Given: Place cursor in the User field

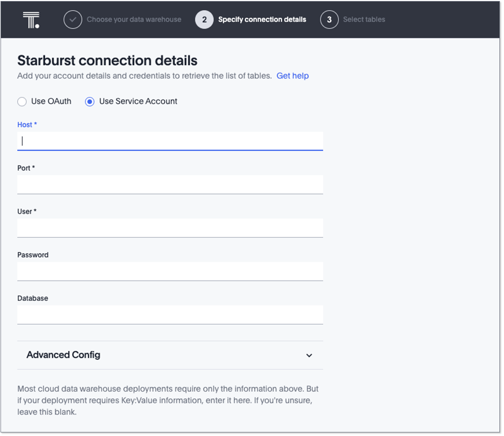Looking at the screenshot, I should coord(170,228).
